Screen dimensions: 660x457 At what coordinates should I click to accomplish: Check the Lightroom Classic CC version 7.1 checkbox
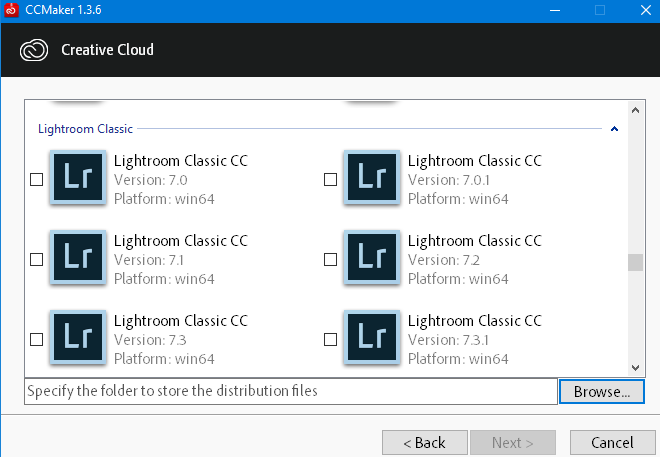[37, 260]
